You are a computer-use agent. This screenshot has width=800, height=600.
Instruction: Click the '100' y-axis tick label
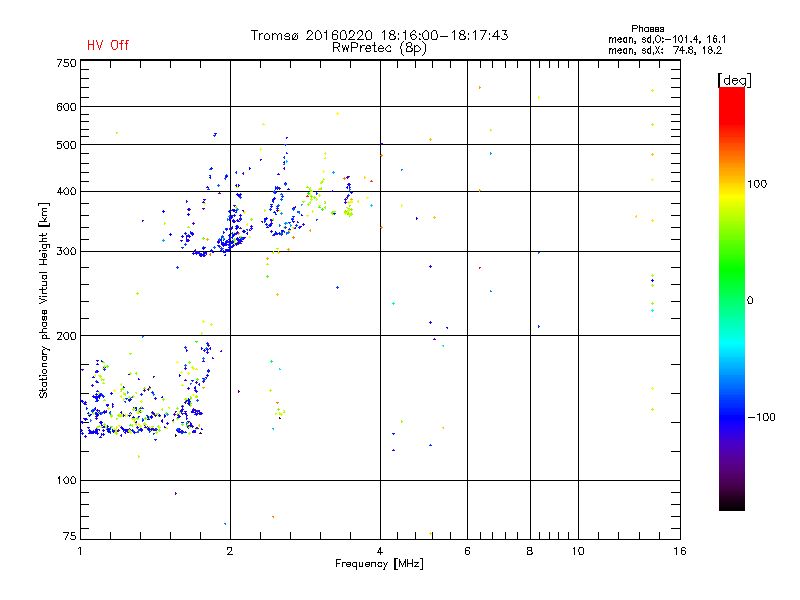tap(66, 481)
